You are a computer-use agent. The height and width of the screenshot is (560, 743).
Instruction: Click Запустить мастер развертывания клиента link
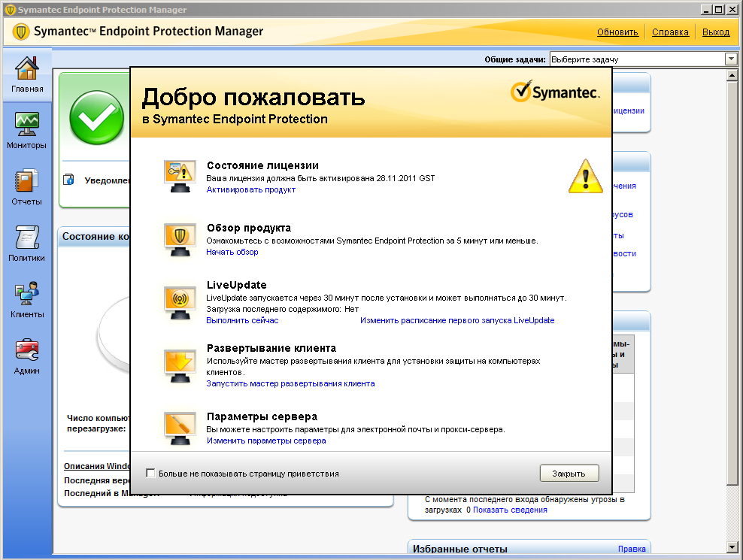(x=290, y=383)
